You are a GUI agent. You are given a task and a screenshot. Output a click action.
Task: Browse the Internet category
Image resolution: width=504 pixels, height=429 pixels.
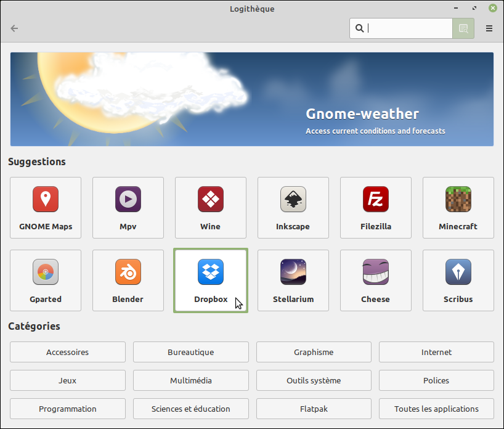[x=436, y=352]
